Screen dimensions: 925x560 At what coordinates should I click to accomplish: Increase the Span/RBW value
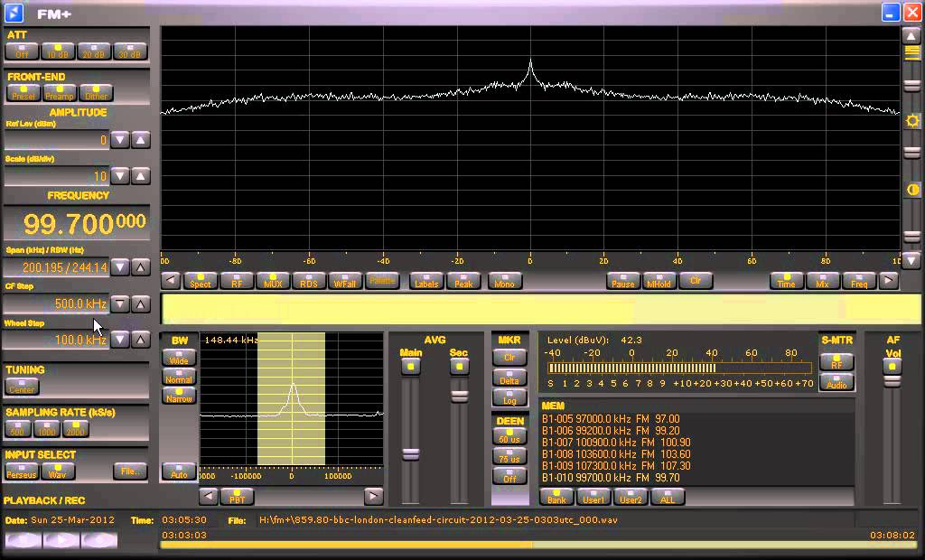(140, 267)
